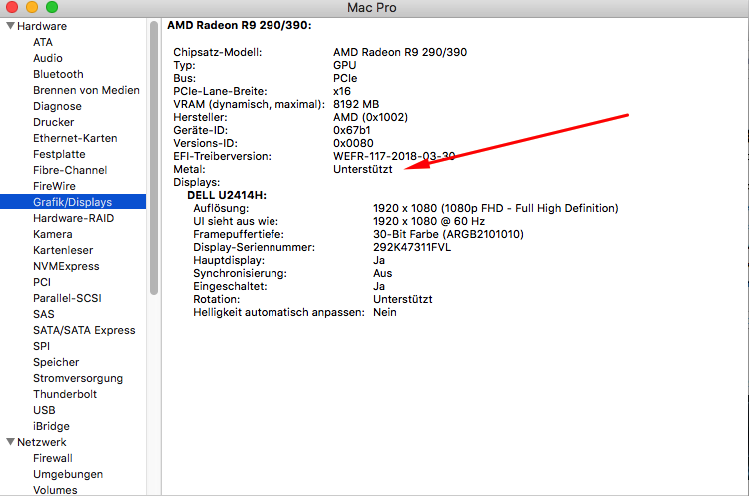Collapse the Hardware section triangle
749x496 pixels.
point(10,26)
